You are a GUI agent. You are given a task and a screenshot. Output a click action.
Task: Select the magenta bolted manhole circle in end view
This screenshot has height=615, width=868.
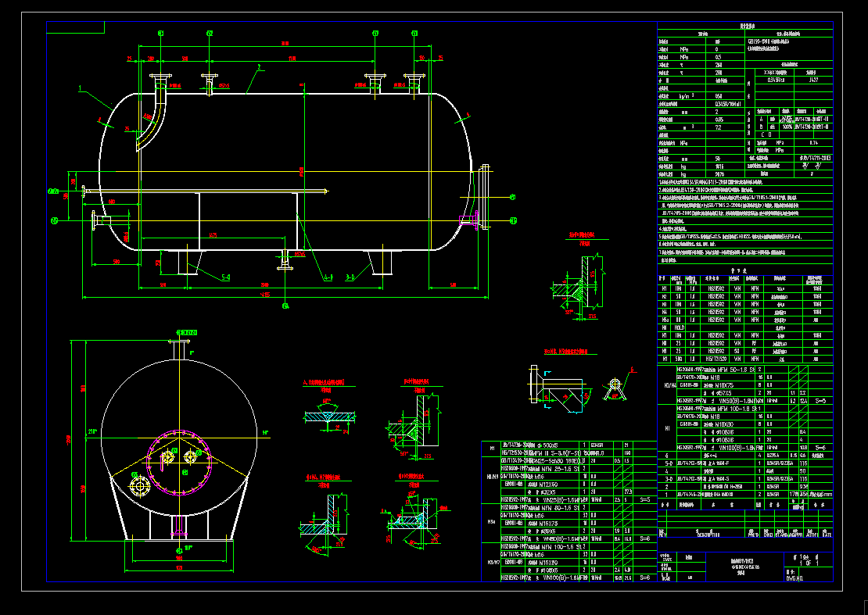tap(179, 463)
